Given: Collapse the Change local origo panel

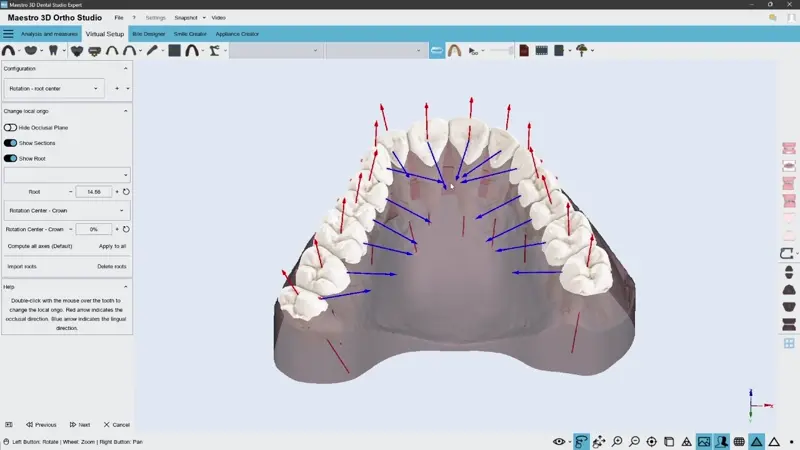Looking at the screenshot, I should click(126, 111).
